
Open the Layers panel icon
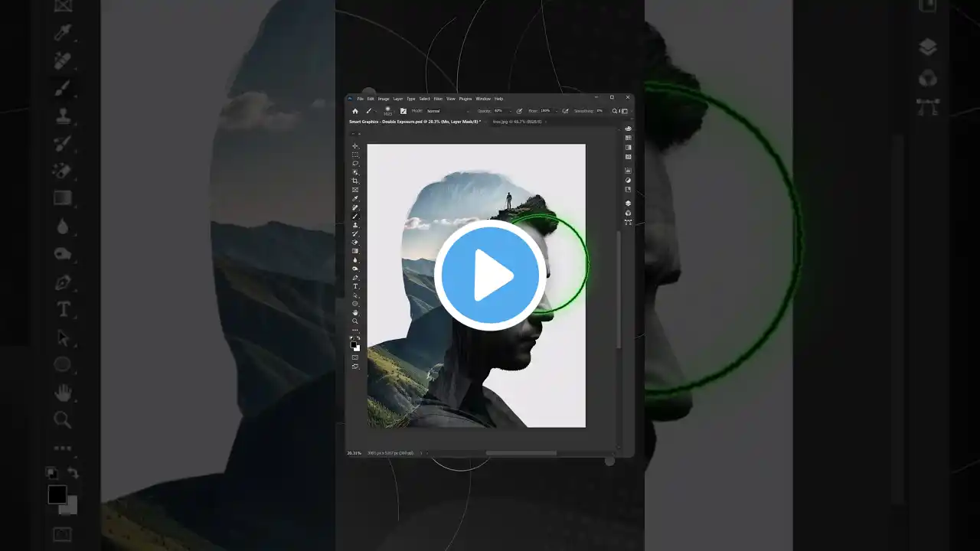point(629,204)
